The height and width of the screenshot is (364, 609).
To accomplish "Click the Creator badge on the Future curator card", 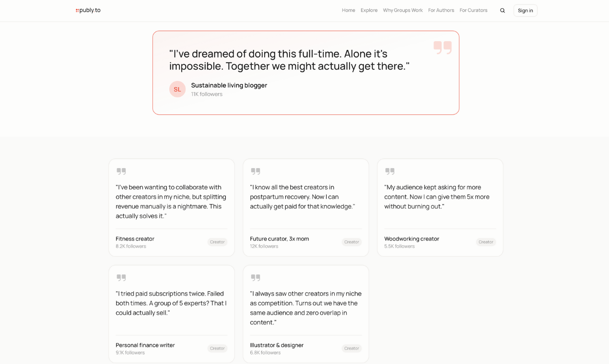I will tap(351, 242).
